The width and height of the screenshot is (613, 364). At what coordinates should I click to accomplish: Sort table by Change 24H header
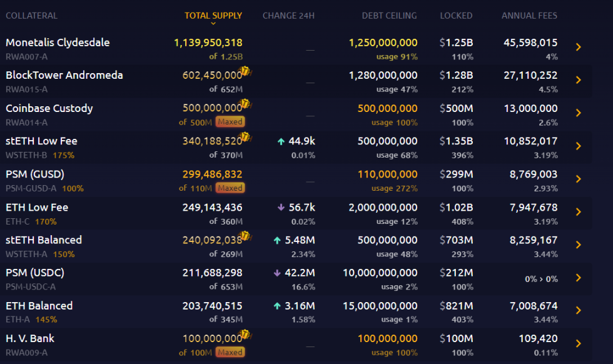[x=288, y=16]
